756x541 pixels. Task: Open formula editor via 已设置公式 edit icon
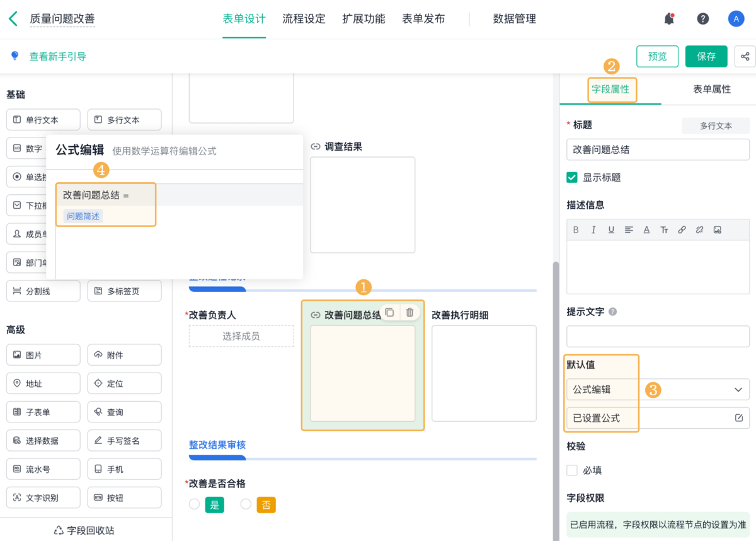click(738, 418)
